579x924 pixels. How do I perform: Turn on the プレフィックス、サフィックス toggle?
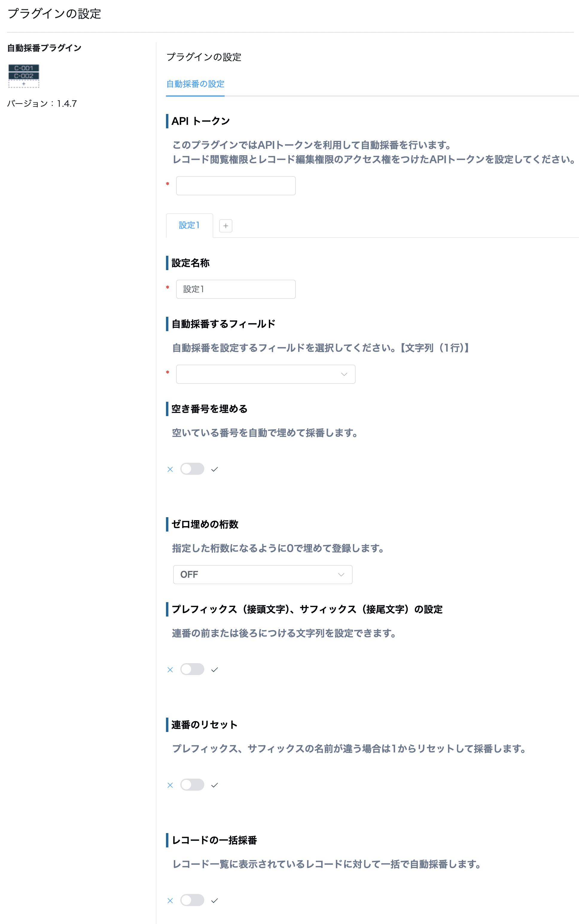192,669
